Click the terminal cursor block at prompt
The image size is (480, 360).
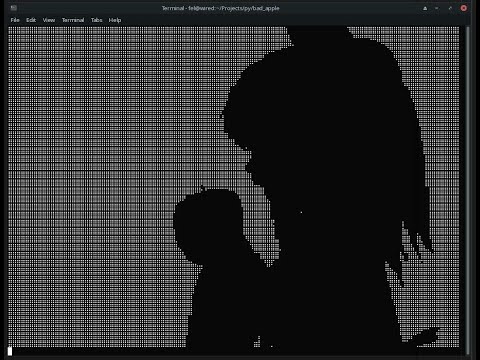pyautogui.click(x=10, y=351)
